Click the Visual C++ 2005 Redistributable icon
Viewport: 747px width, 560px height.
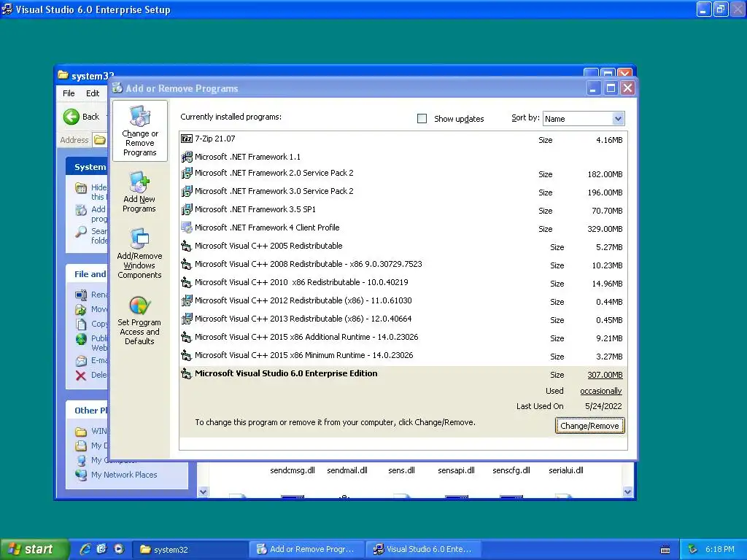coord(187,246)
